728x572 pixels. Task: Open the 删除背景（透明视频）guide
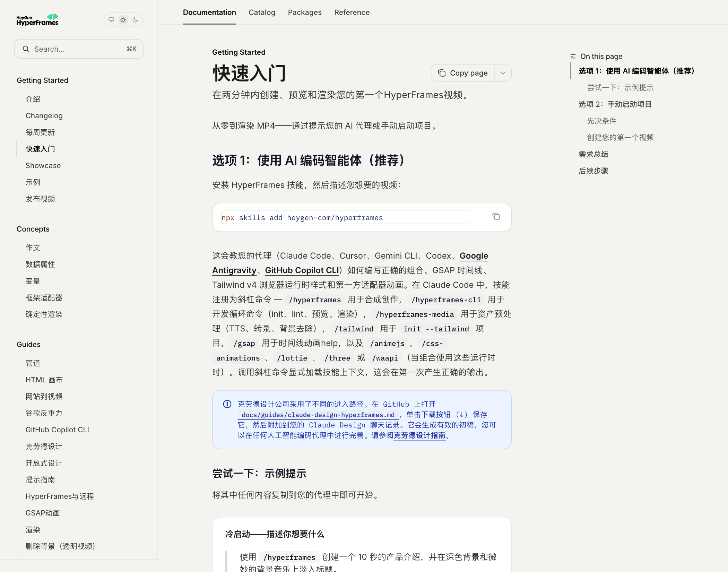[x=61, y=546]
